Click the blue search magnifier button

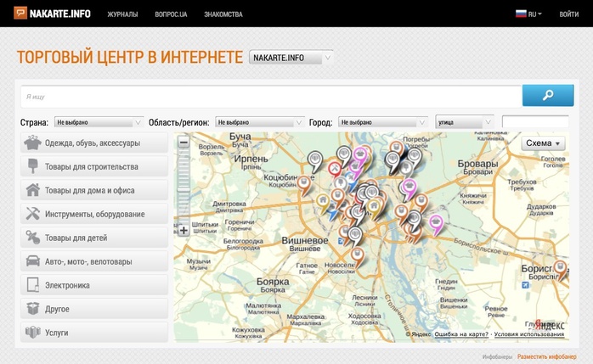[x=548, y=96]
